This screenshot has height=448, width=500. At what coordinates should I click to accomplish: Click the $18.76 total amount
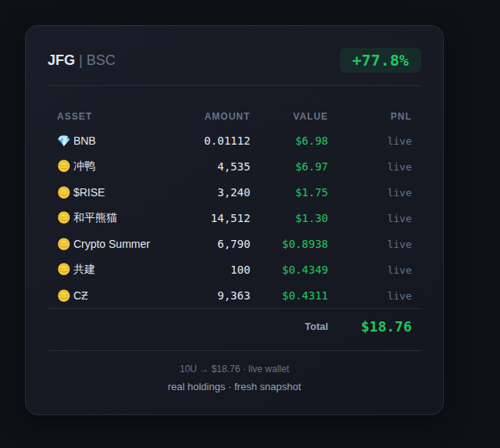[x=386, y=327]
